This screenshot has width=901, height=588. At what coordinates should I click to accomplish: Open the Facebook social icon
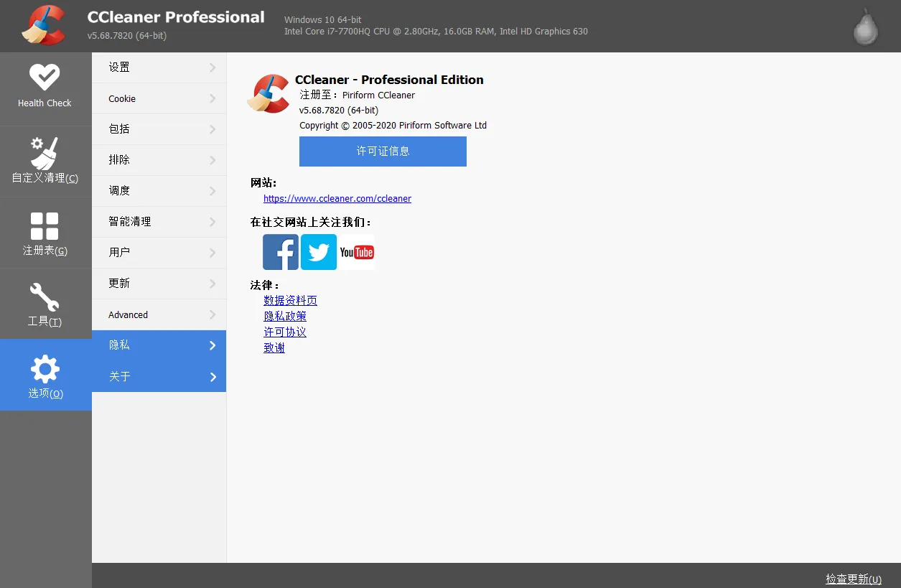[x=281, y=252]
